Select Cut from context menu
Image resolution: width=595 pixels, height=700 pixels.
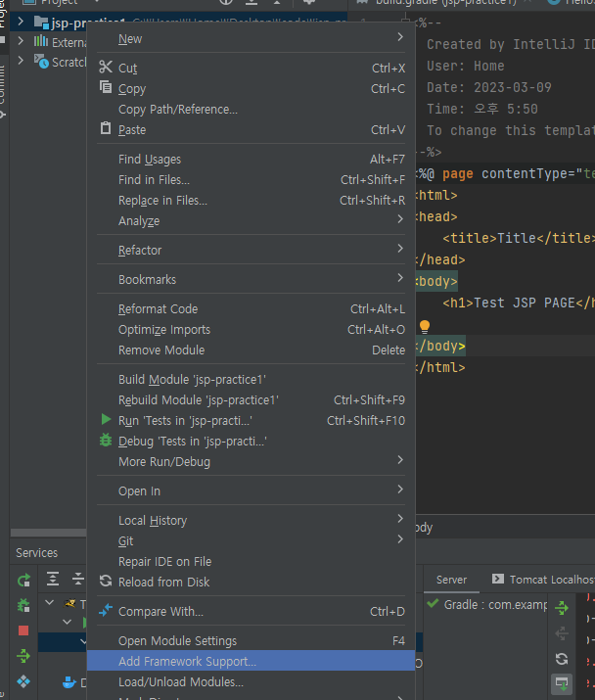coord(251,68)
